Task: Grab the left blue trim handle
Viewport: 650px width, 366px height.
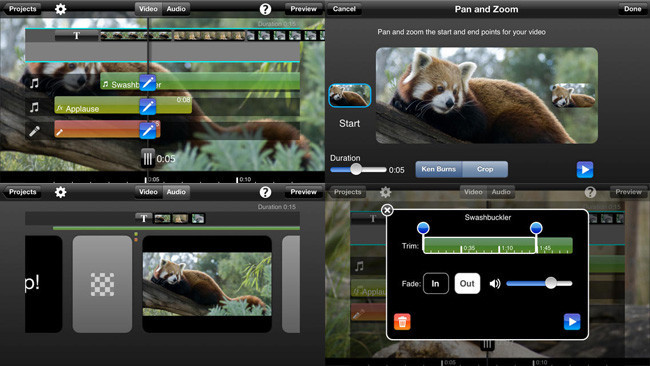Action: pos(423,228)
